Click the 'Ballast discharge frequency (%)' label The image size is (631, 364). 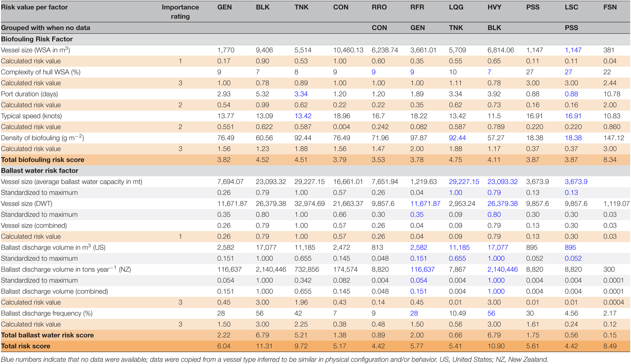[47, 313]
